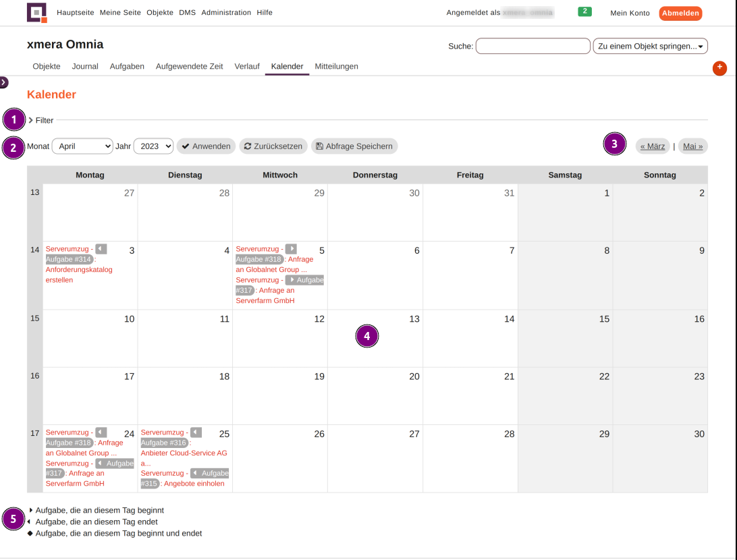Click 'Anforderungskatalog erstellen' task text

79,275
